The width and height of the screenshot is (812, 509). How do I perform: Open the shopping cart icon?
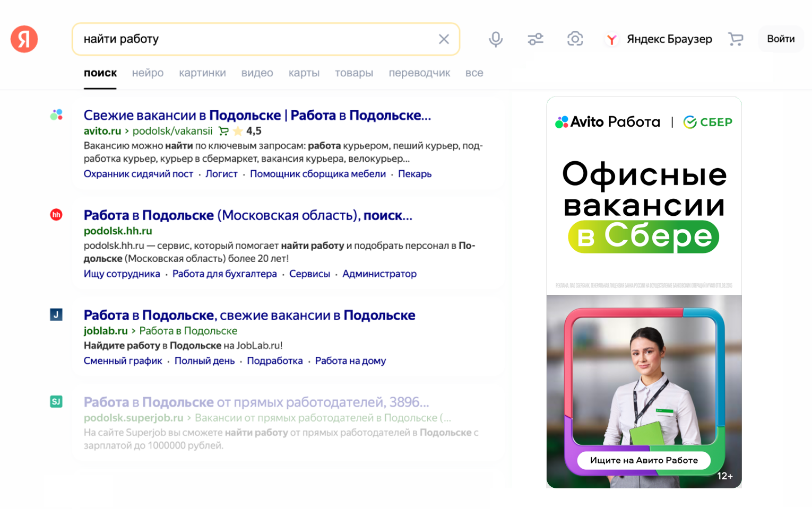tap(736, 39)
